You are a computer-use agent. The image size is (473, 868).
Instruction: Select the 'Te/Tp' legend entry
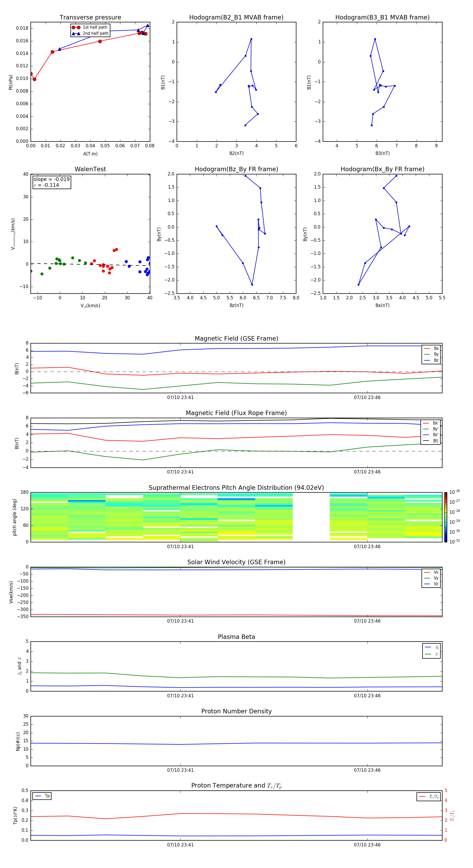pyautogui.click(x=429, y=796)
